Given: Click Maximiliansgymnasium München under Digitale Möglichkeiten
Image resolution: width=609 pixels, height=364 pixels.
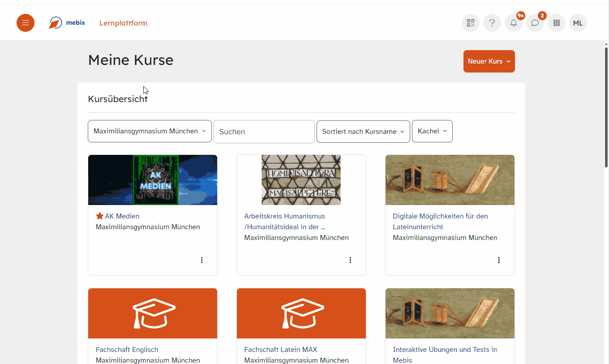Looking at the screenshot, I should pyautogui.click(x=445, y=237).
